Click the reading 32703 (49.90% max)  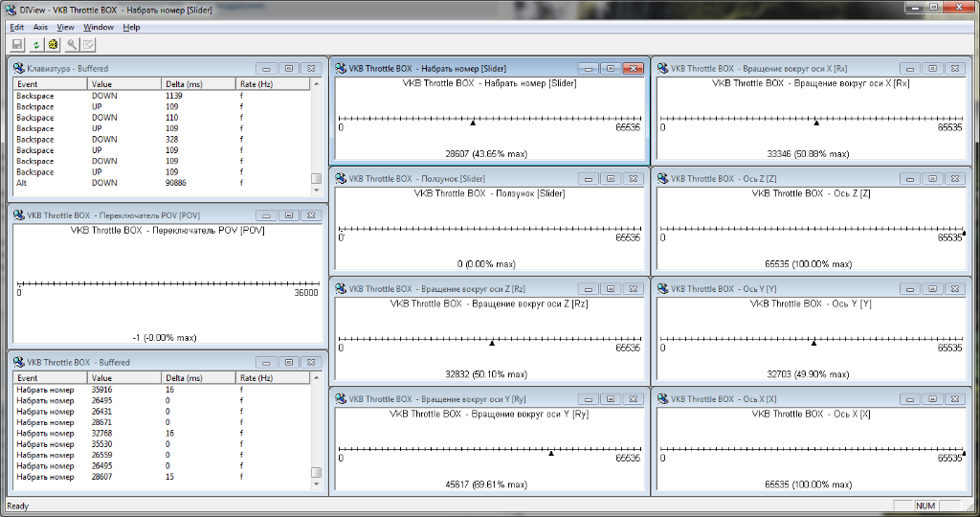click(x=808, y=374)
